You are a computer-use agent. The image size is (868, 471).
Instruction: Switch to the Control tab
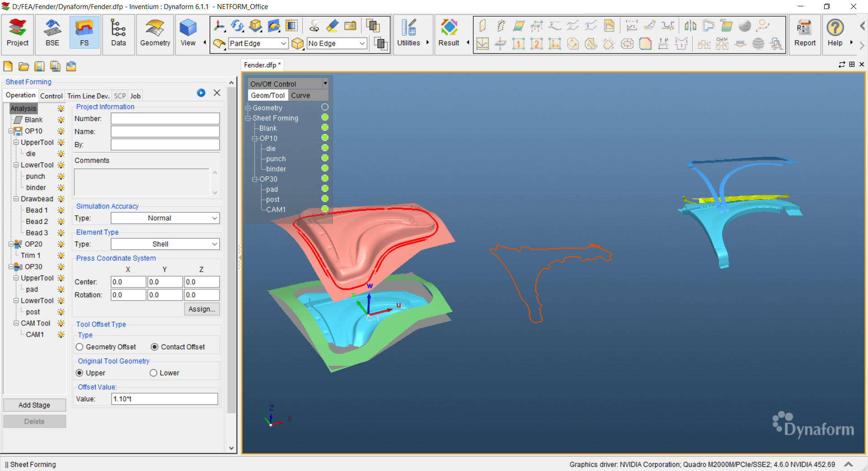51,96
